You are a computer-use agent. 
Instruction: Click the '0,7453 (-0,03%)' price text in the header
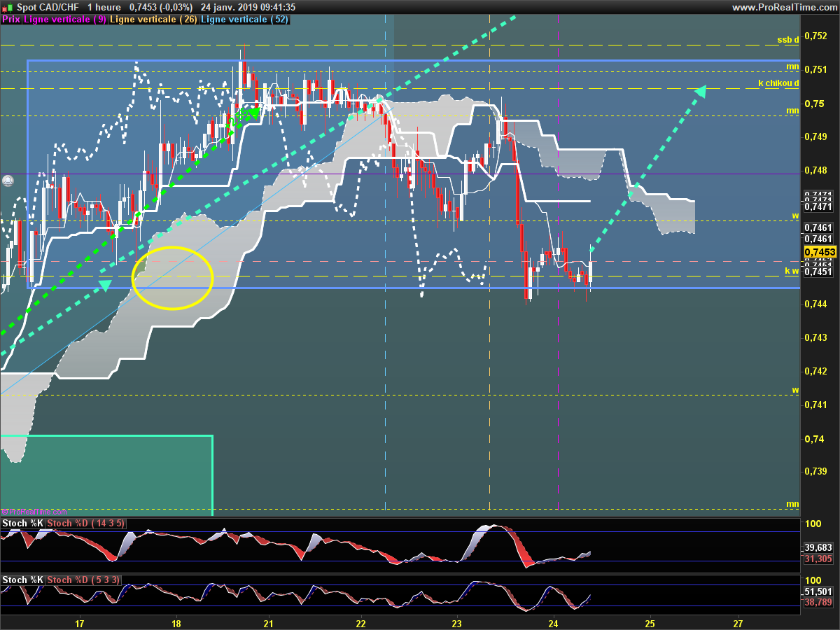point(162,7)
